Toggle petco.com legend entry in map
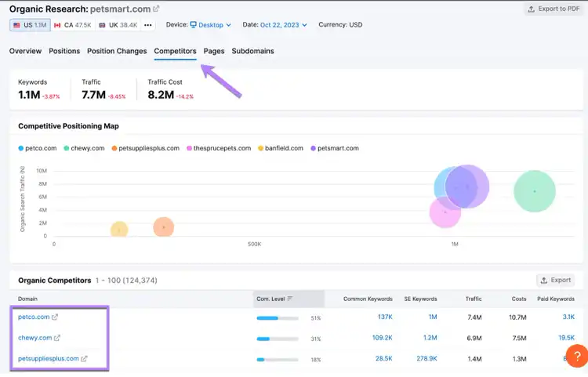The width and height of the screenshot is (588, 377). [37, 148]
